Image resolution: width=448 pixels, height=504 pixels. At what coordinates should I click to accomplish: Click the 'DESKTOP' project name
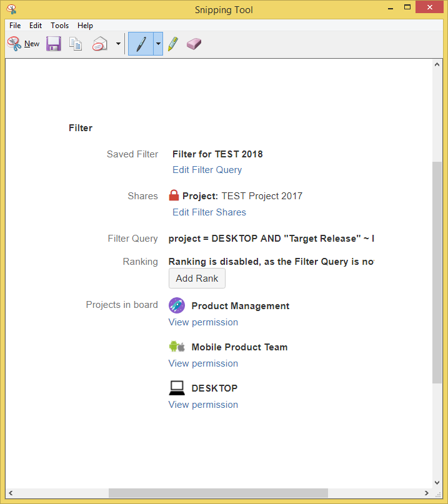[x=214, y=388]
